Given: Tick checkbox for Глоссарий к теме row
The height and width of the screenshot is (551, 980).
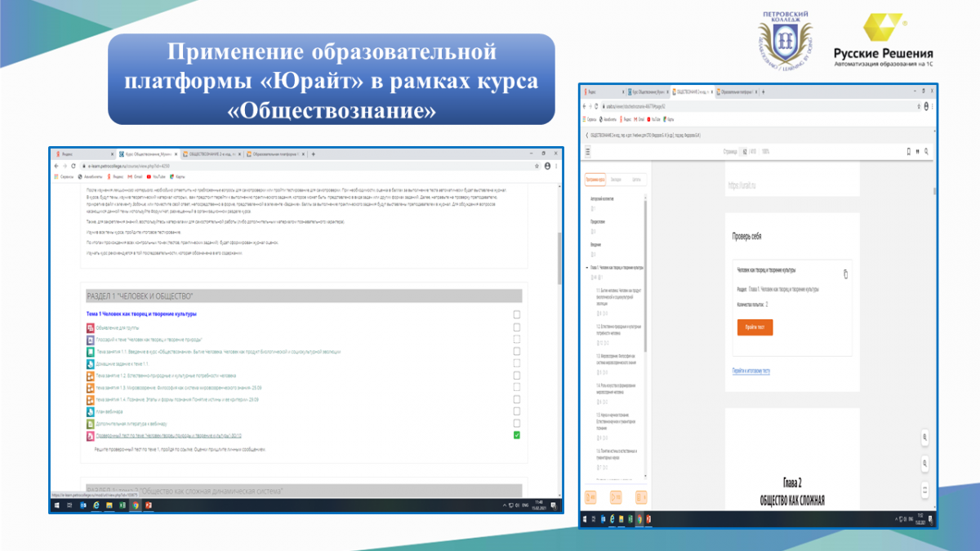Looking at the screenshot, I should [516, 340].
